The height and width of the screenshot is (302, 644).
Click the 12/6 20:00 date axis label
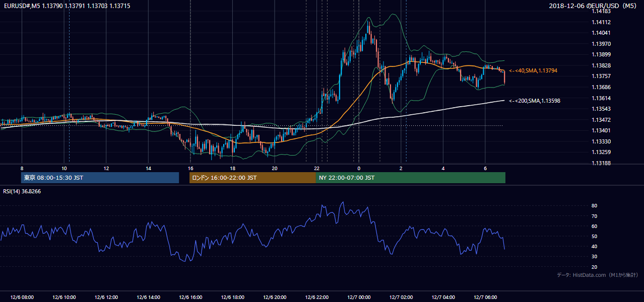[275, 297]
